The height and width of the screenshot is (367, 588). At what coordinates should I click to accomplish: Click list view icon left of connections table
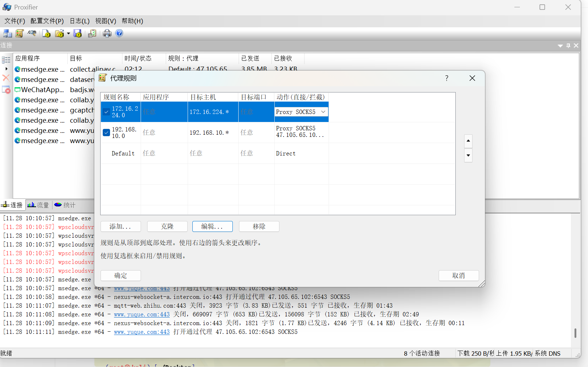[x=6, y=60]
